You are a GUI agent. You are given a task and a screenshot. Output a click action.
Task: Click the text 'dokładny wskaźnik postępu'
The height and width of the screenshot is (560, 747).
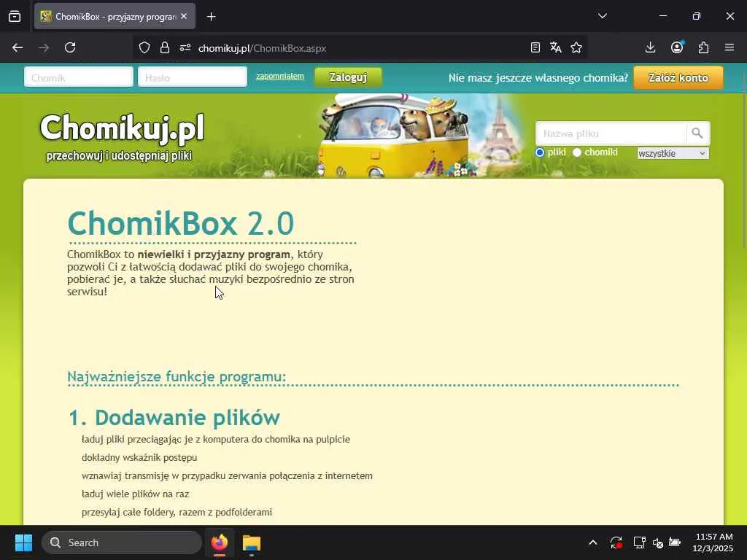(x=139, y=458)
